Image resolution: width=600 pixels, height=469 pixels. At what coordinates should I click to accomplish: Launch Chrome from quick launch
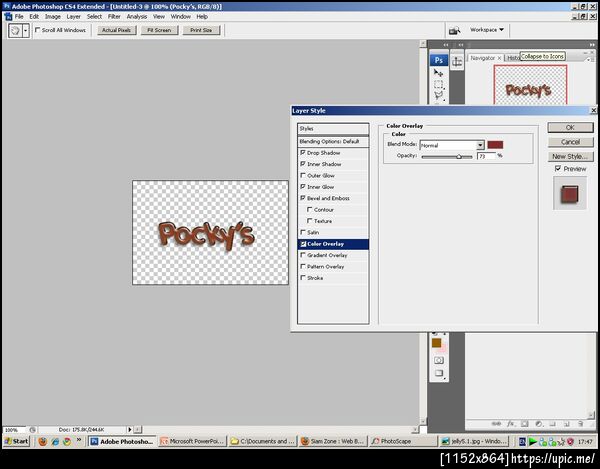click(x=67, y=441)
